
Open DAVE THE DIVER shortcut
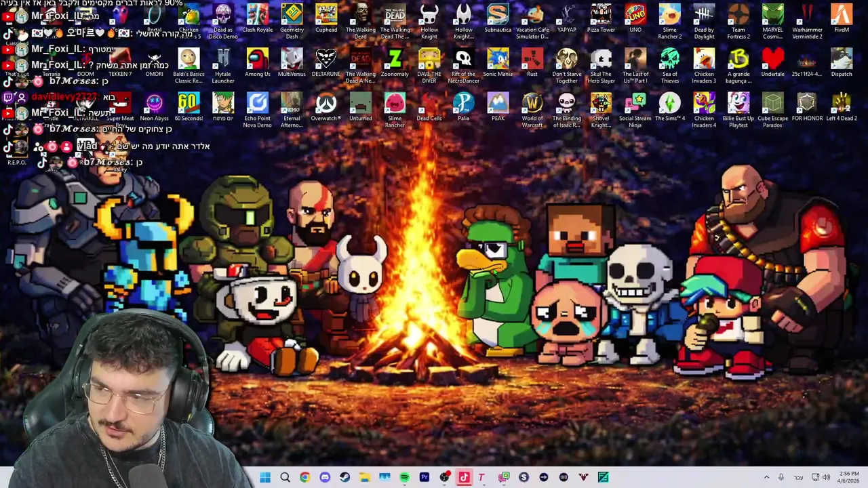point(429,66)
